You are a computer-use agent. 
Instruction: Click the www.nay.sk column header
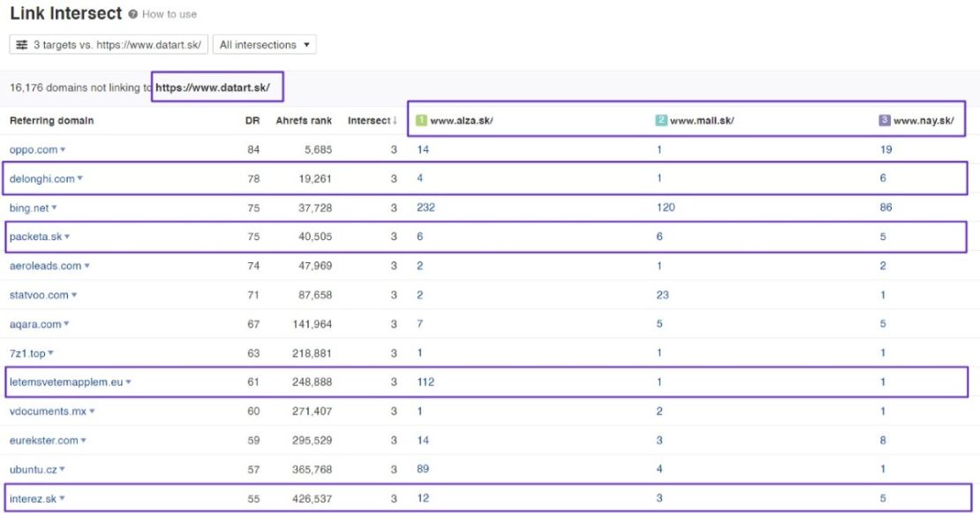coord(923,121)
